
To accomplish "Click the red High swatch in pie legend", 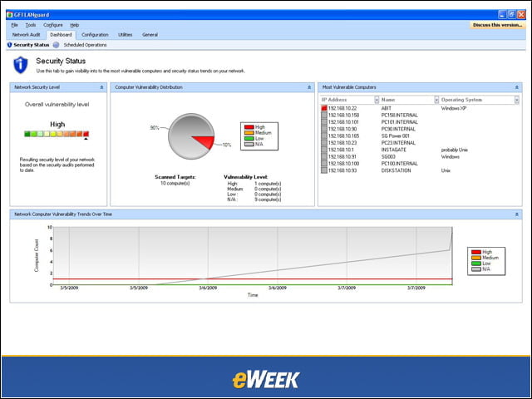I will (249, 127).
